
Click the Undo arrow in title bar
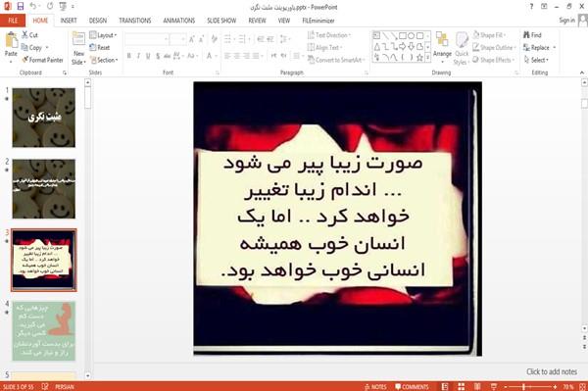click(33, 7)
